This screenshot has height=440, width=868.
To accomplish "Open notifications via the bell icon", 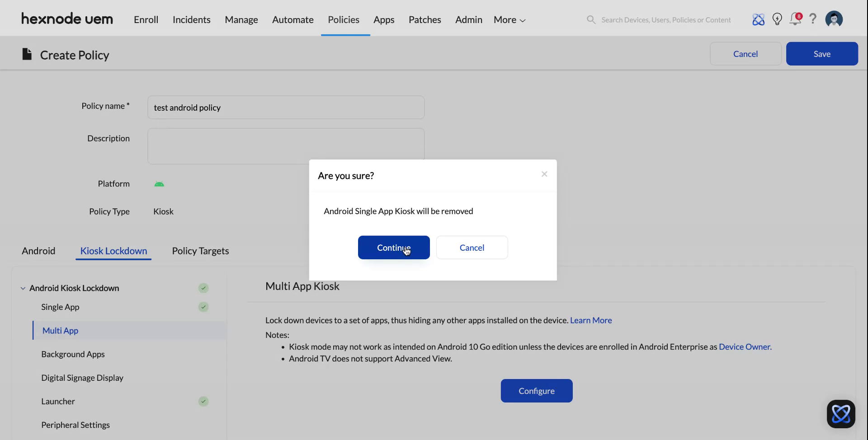I will click(795, 19).
